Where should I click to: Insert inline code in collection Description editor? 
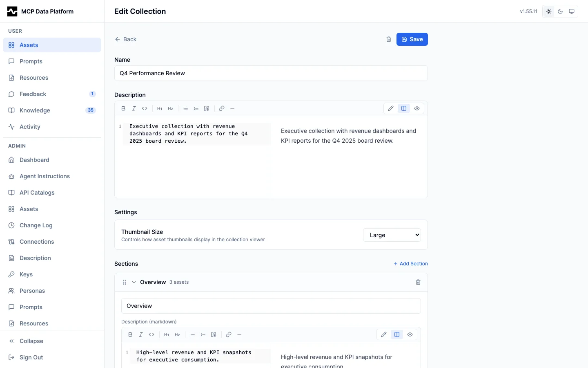(x=145, y=108)
